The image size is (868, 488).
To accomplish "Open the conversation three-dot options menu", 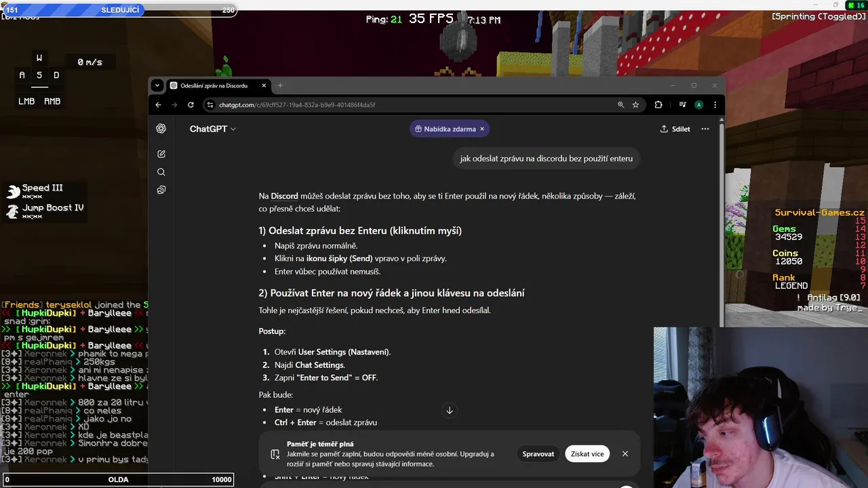I will click(705, 129).
